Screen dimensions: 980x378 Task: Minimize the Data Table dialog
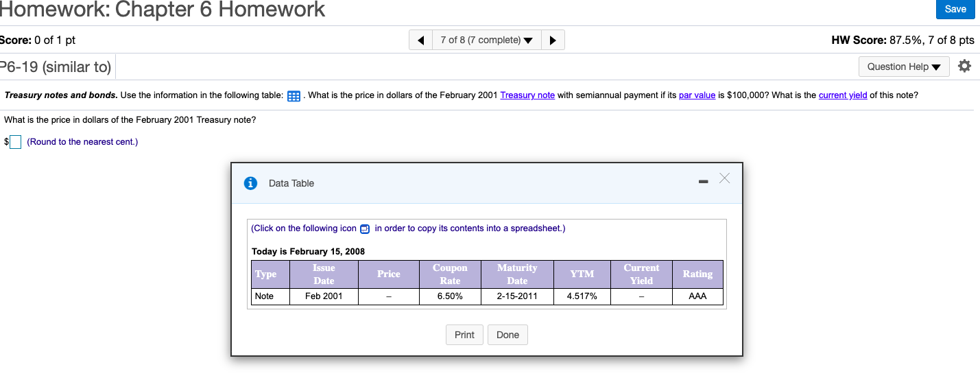pyautogui.click(x=703, y=182)
